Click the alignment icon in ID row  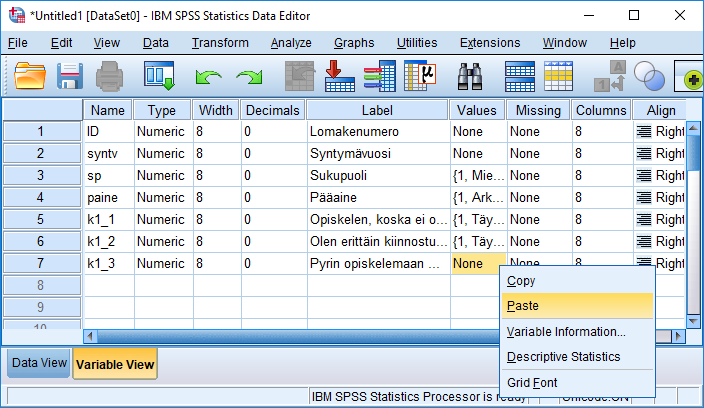pos(643,132)
